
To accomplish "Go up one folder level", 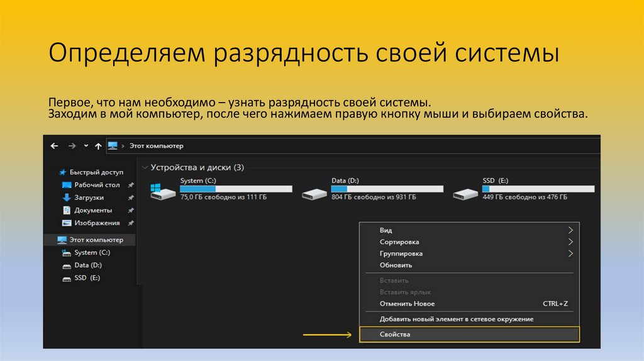I will coord(98,146).
